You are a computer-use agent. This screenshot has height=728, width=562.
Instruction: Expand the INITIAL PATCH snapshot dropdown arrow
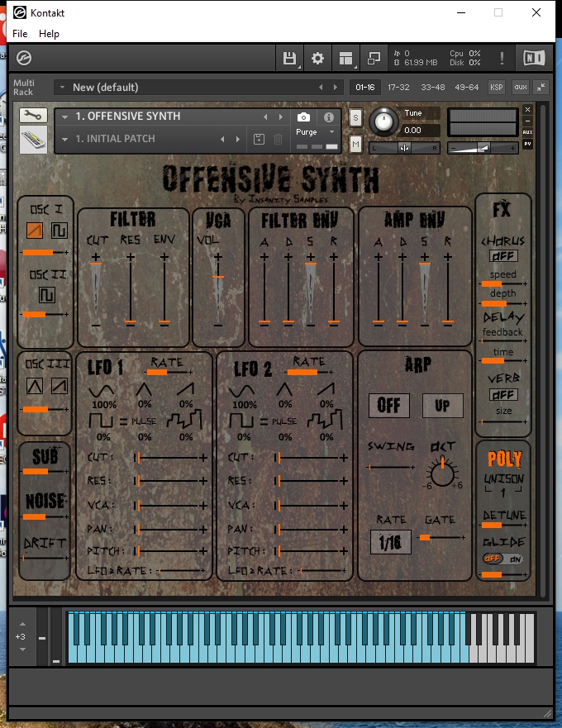pyautogui.click(x=65, y=139)
